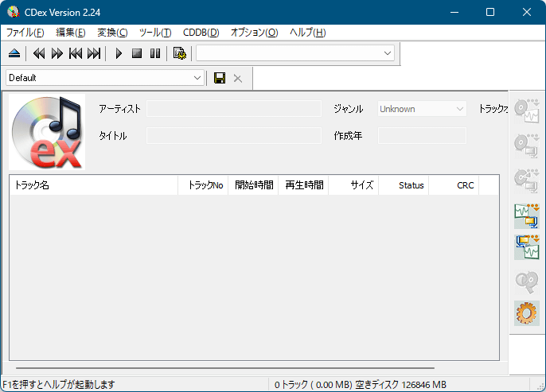Click the CDex title bar app icon
The image size is (546, 392).
(x=14, y=12)
